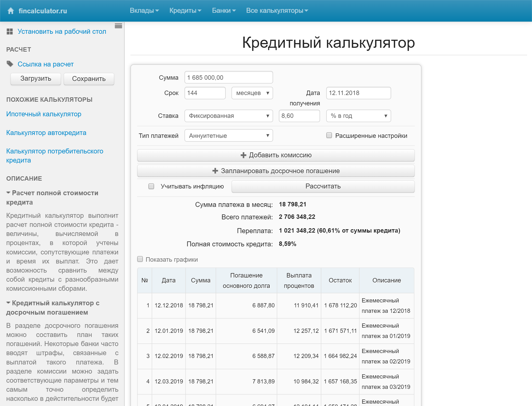The image size is (532, 406).
Task: Click the Сохранить button
Action: (x=89, y=79)
